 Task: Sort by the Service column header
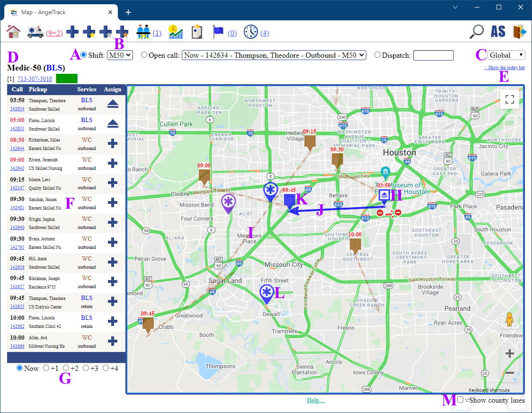pos(87,89)
